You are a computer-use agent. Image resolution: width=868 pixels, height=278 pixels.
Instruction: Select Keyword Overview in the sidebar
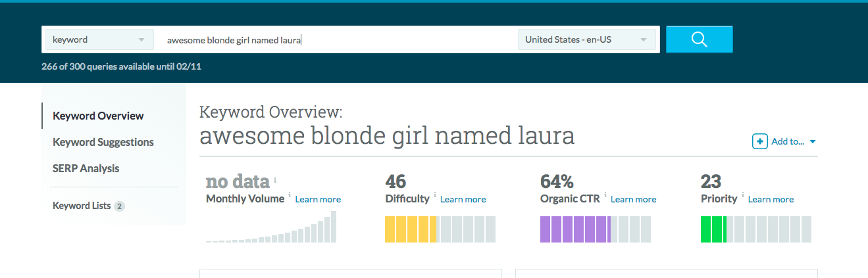click(98, 116)
